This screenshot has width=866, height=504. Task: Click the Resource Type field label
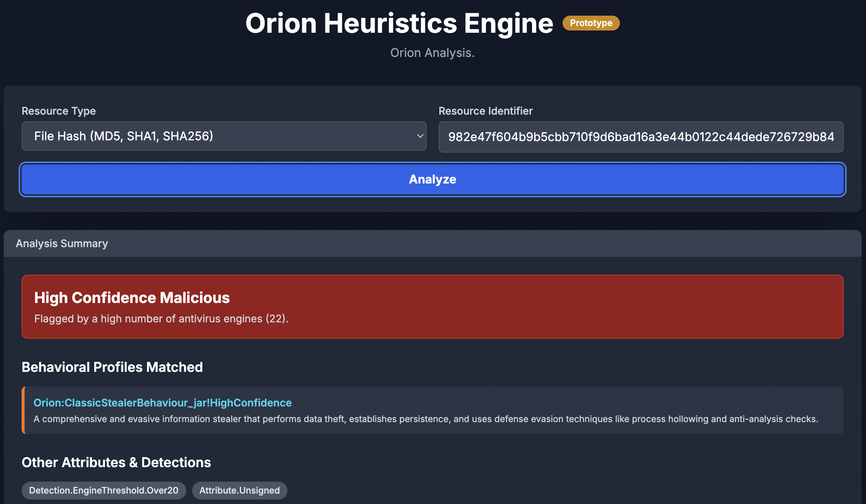tap(58, 111)
